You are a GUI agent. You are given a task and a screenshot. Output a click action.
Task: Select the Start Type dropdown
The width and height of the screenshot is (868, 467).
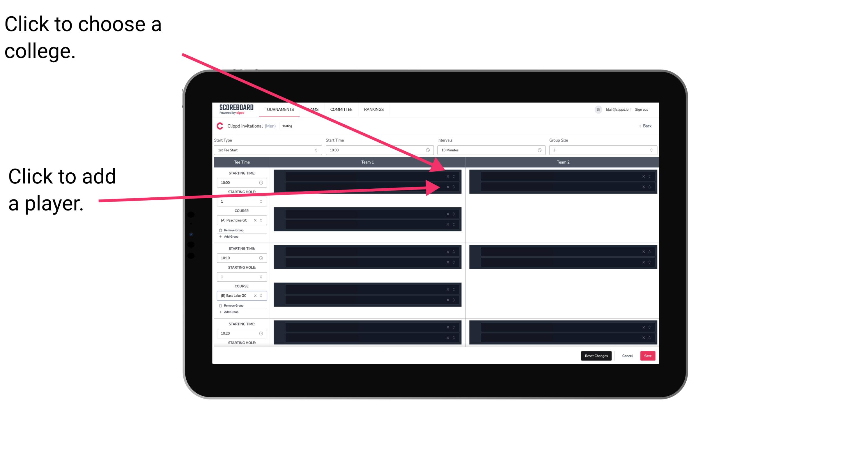pyautogui.click(x=267, y=150)
